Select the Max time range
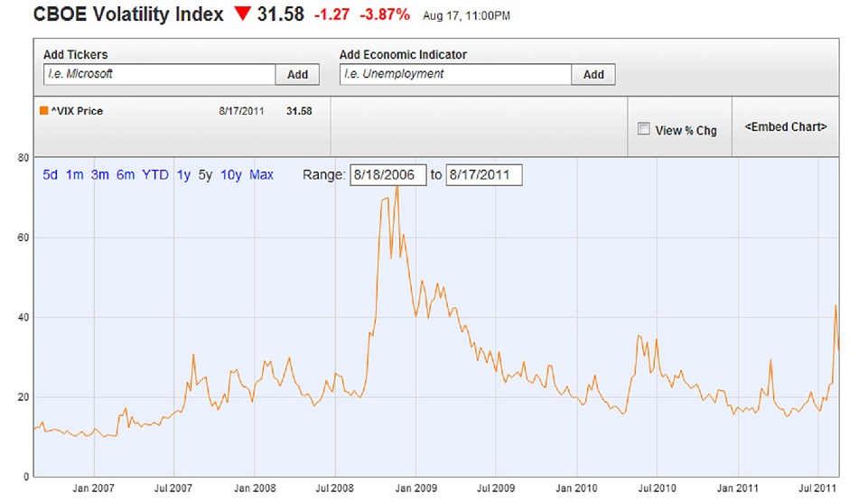Viewport: 868px width, 502px height. click(261, 175)
